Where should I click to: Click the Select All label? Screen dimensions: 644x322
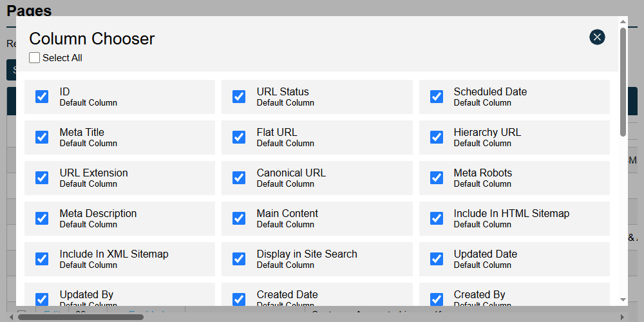tap(62, 59)
